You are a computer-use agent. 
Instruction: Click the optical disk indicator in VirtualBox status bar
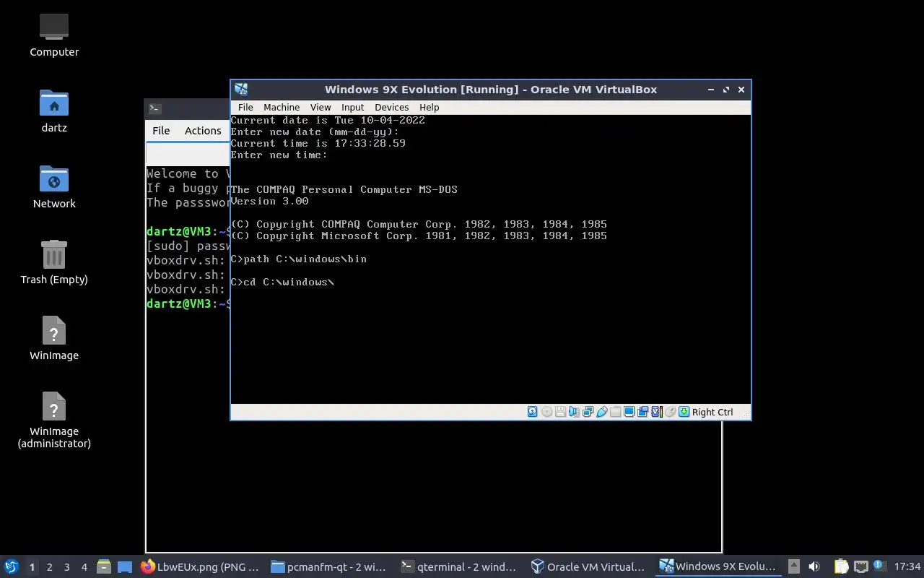(546, 412)
